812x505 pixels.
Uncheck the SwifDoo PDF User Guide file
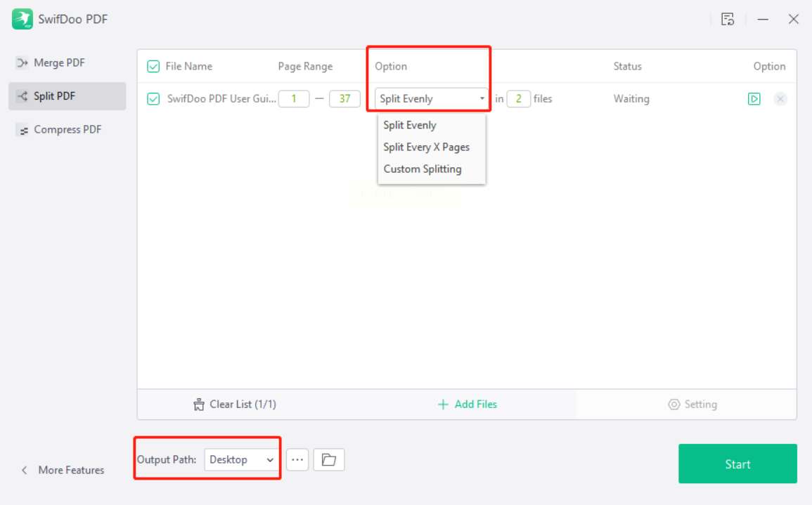[x=153, y=99]
